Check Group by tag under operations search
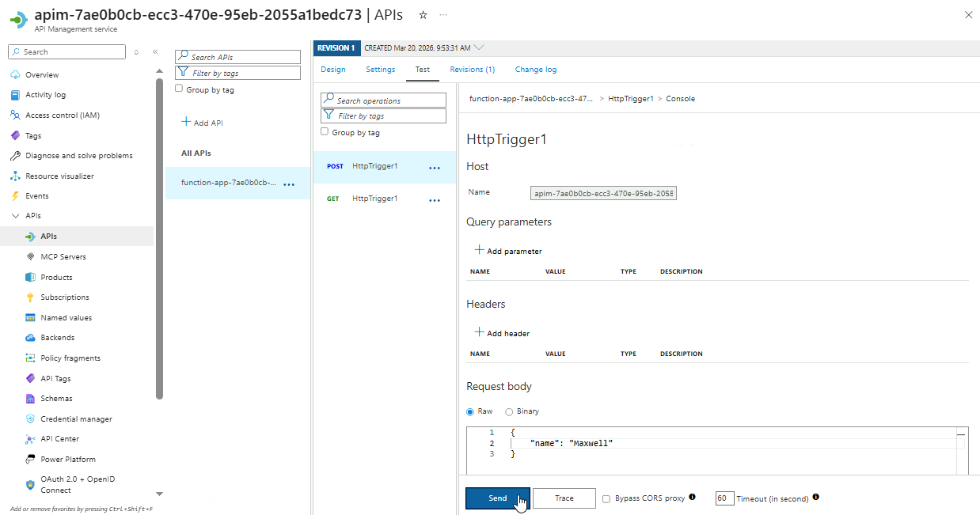980x515 pixels. tap(325, 132)
